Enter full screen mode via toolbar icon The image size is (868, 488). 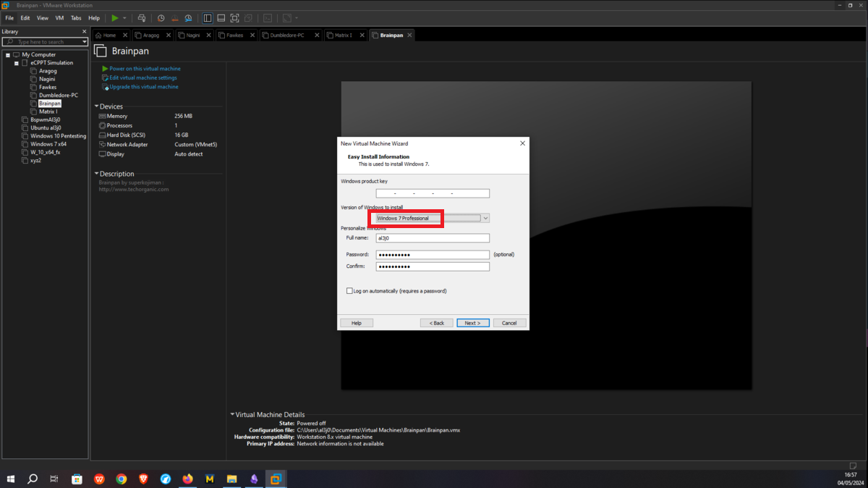tap(234, 18)
